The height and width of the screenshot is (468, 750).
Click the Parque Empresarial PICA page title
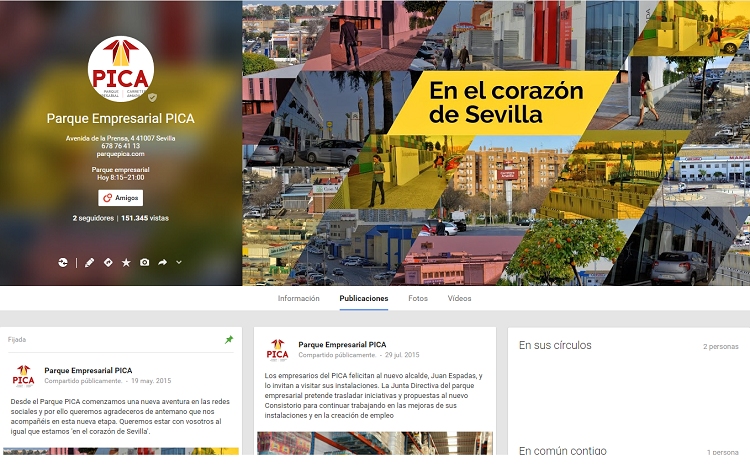121,119
